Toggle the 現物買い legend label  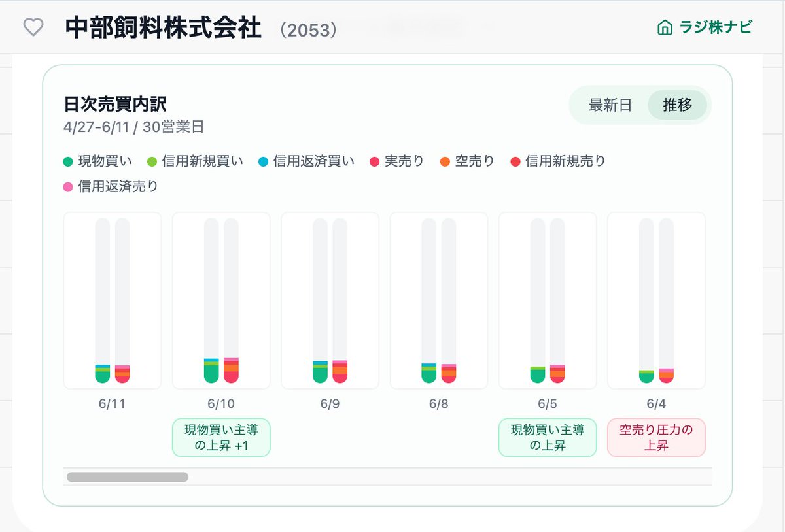pos(105,161)
